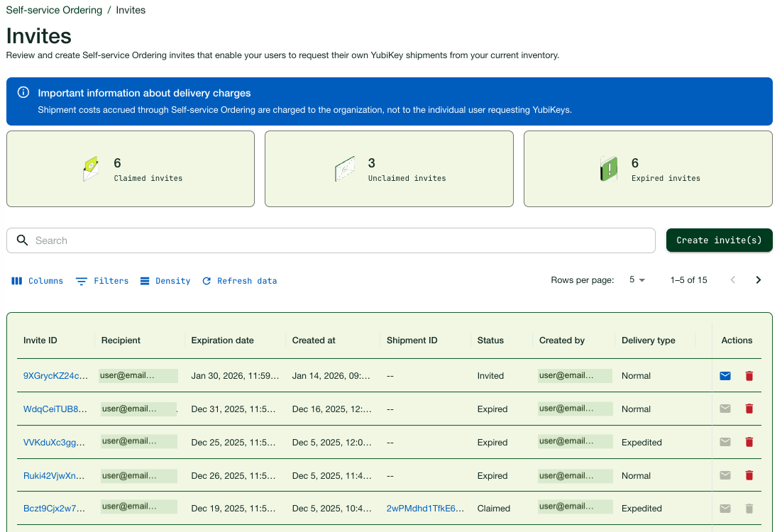782x532 pixels.
Task: Click the red trash icon for VVKduXc3gg invite
Action: [x=749, y=442]
